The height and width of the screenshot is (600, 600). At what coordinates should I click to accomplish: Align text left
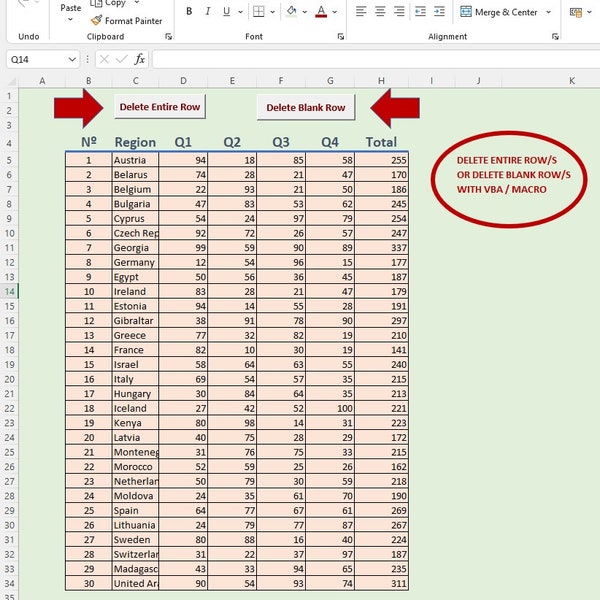pos(361,12)
